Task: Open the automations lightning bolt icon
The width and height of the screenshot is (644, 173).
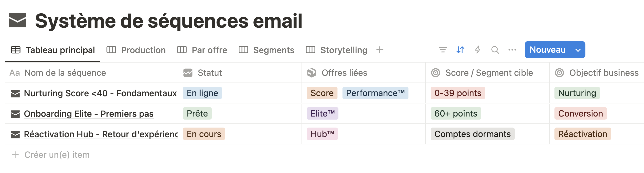Action: click(478, 50)
